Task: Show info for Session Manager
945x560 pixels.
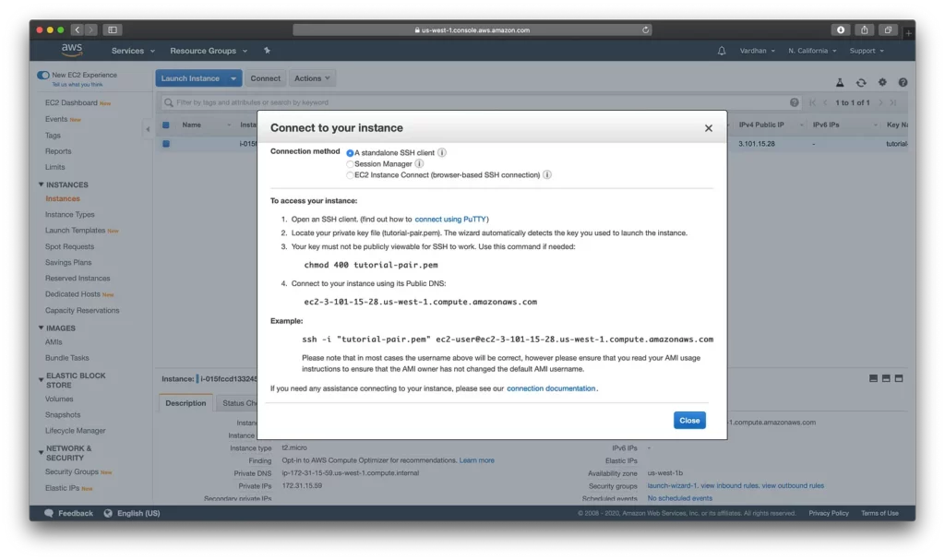Action: coord(420,163)
